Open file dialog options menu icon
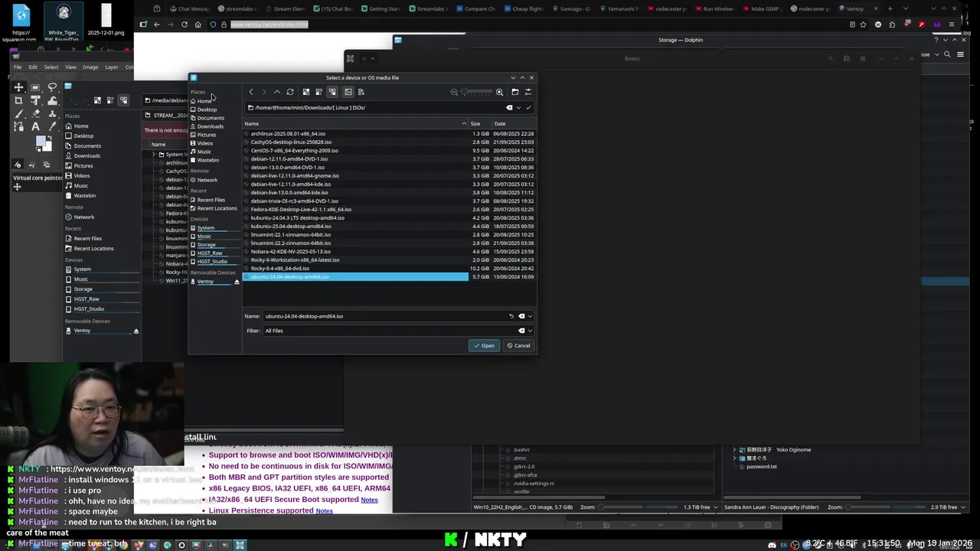The width and height of the screenshot is (980, 551). (528, 92)
